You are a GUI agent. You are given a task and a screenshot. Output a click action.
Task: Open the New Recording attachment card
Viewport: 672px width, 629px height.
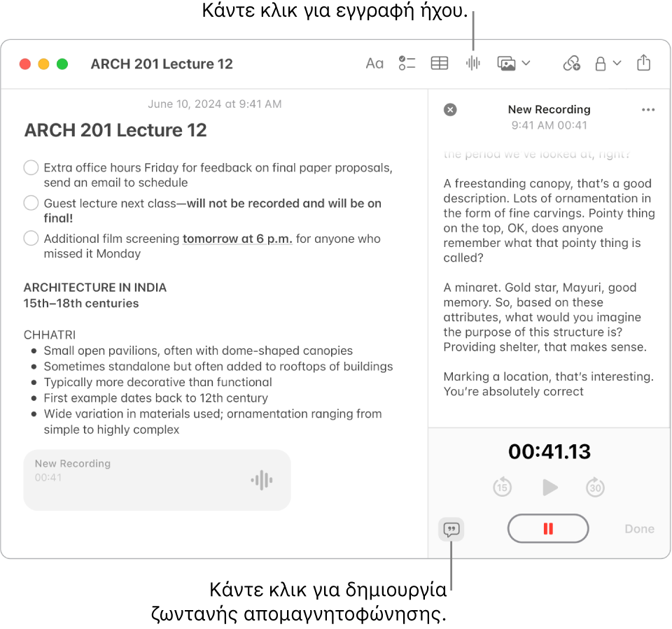tap(157, 480)
